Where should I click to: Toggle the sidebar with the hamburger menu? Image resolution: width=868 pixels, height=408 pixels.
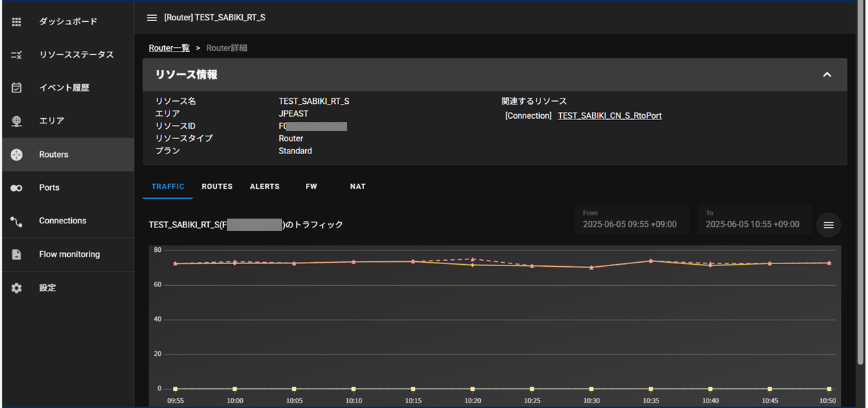tap(152, 18)
